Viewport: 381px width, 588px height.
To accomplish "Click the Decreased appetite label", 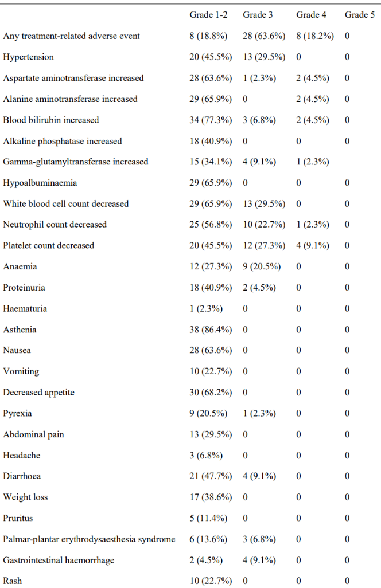I will click(x=38, y=393).
